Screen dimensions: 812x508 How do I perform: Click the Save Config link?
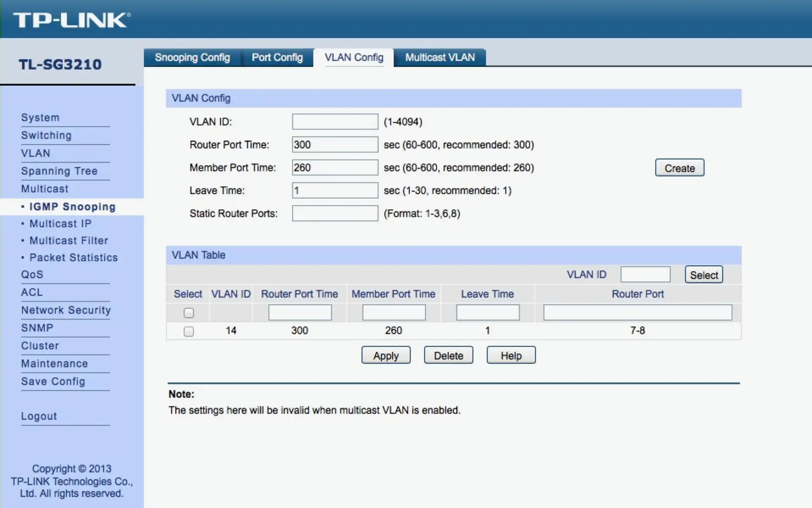pyautogui.click(x=53, y=381)
